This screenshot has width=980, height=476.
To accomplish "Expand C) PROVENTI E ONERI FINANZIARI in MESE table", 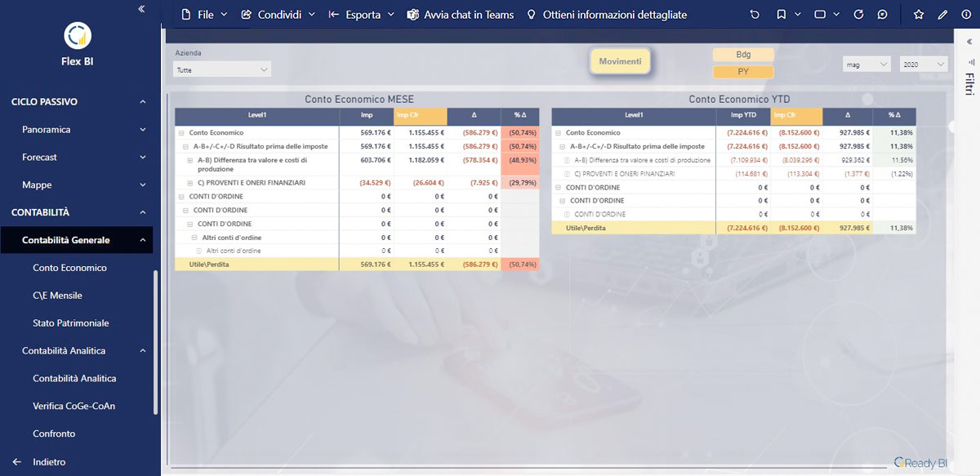I will (190, 183).
